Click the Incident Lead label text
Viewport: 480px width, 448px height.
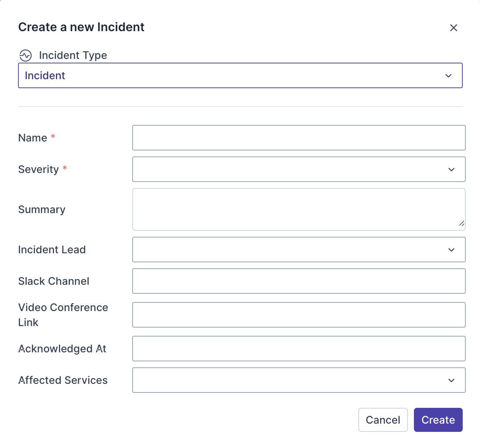(52, 250)
